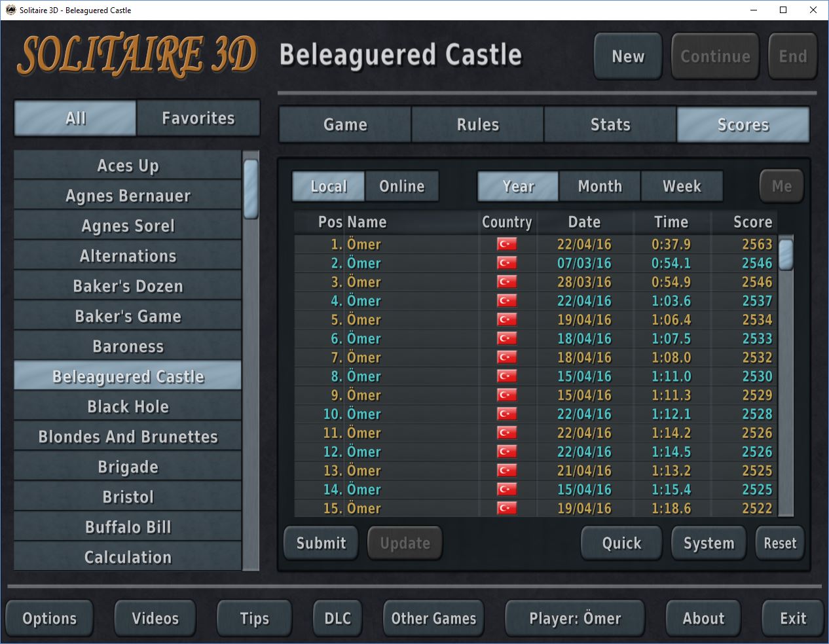Click date 07/03/16 in row 2

[x=584, y=263]
